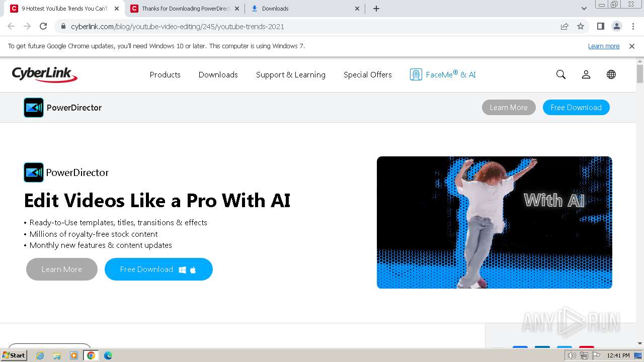The height and width of the screenshot is (362, 644).
Task: Open the Products menu
Action: (165, 75)
